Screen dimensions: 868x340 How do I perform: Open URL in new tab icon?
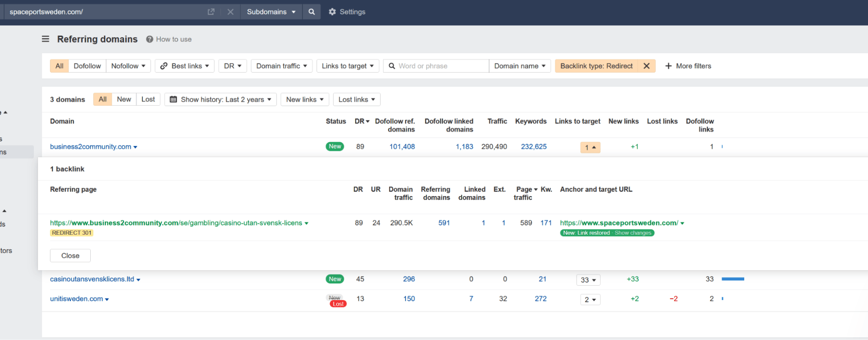(x=211, y=12)
